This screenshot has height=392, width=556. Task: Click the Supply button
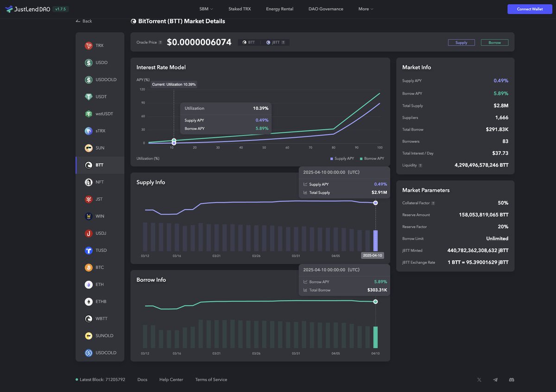461,42
